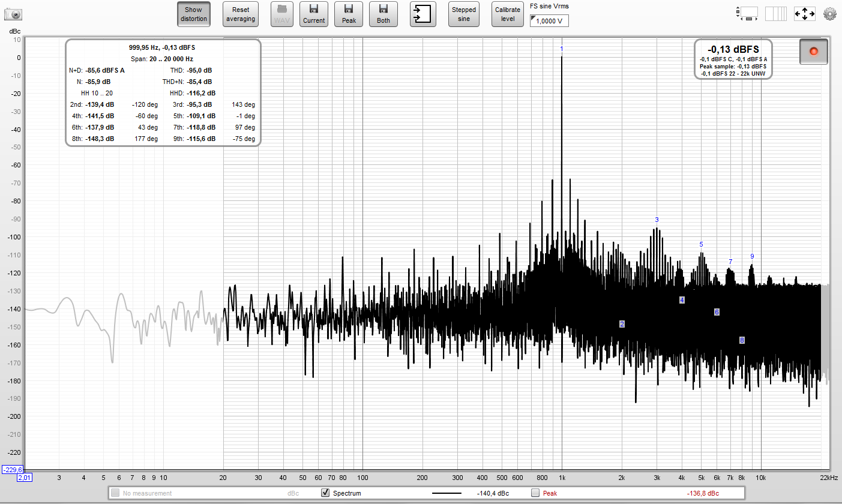This screenshot has height=504, width=842.
Task: Click the boxed harmonic marker 4
Action: pos(682,300)
